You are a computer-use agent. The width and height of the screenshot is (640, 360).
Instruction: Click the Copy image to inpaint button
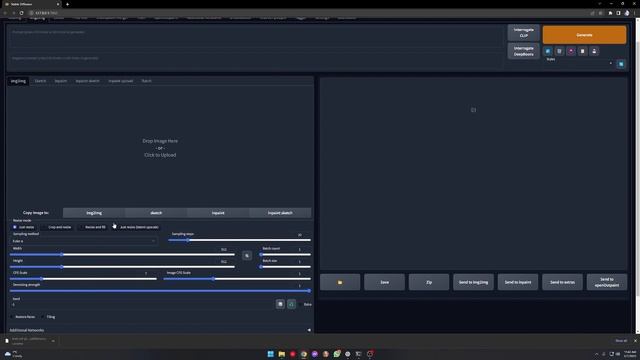pyautogui.click(x=218, y=213)
